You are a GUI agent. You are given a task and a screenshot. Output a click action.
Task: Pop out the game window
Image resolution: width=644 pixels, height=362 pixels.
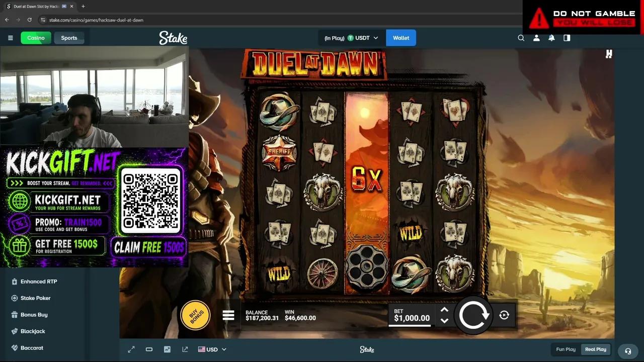tap(185, 349)
